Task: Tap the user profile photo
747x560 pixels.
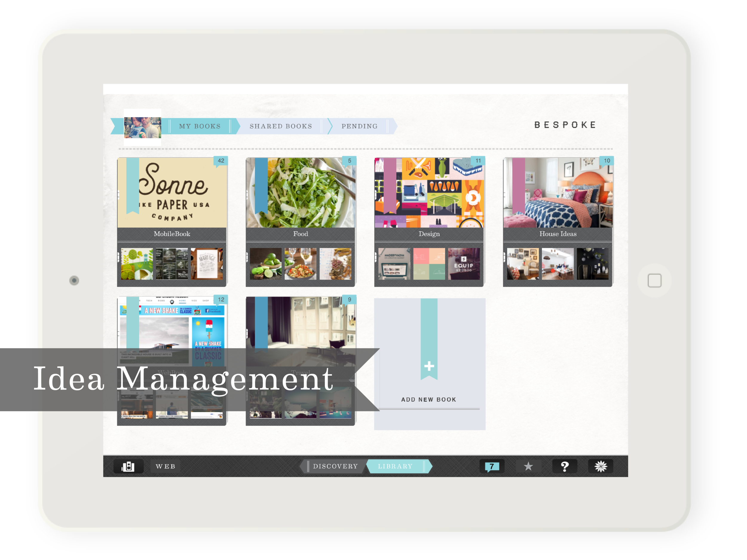Action: point(143,127)
